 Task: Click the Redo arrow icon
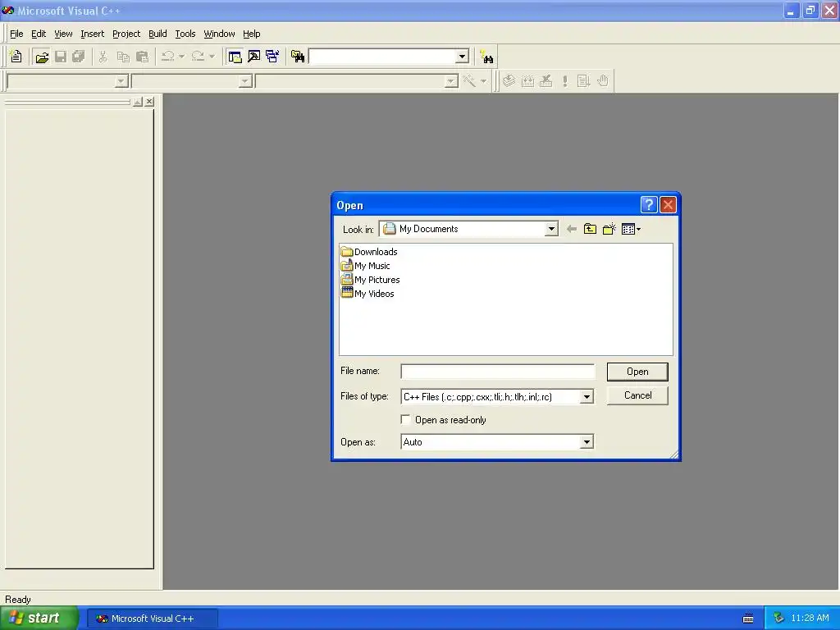tap(199, 57)
